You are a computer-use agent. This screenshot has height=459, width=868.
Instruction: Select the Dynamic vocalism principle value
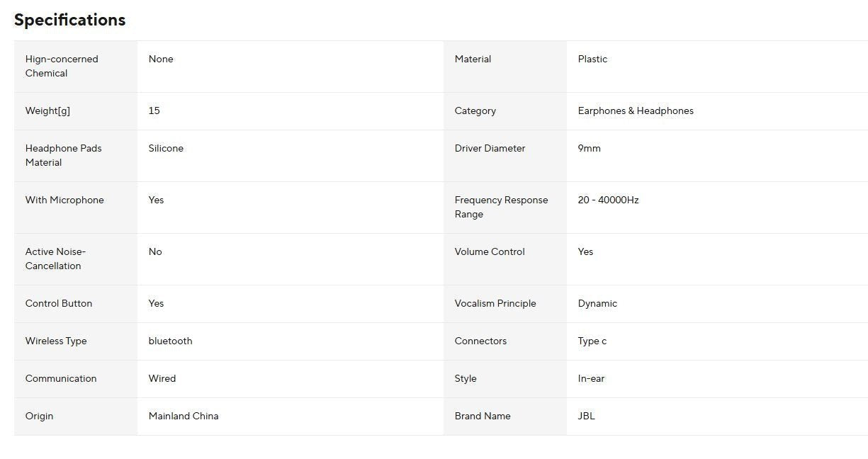[x=597, y=303]
